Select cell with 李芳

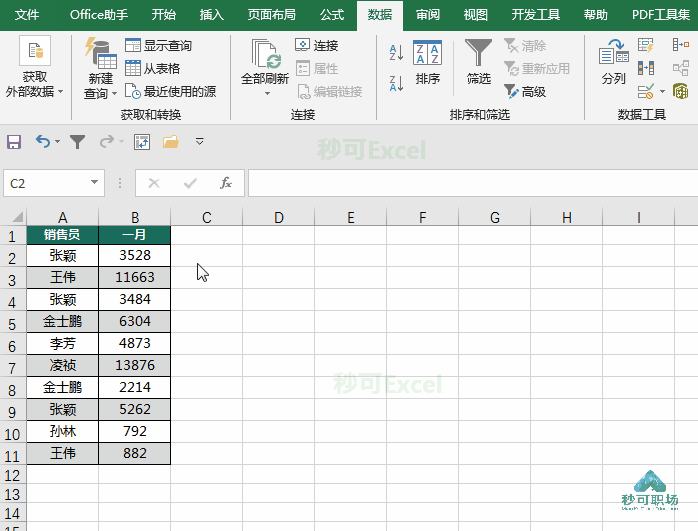(62, 344)
